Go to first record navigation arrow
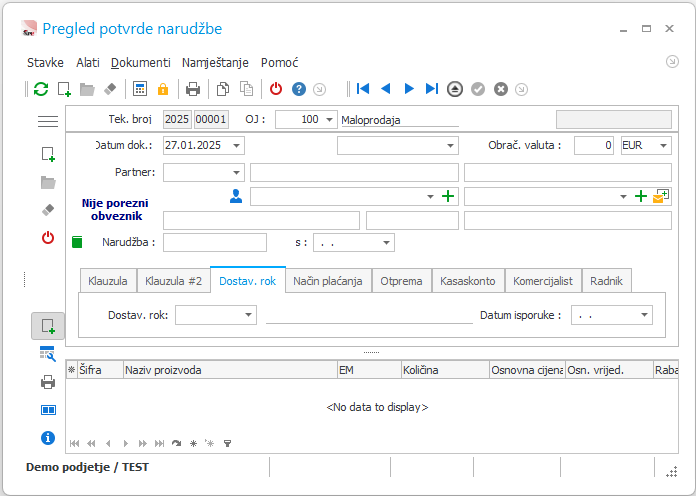 click(x=363, y=89)
